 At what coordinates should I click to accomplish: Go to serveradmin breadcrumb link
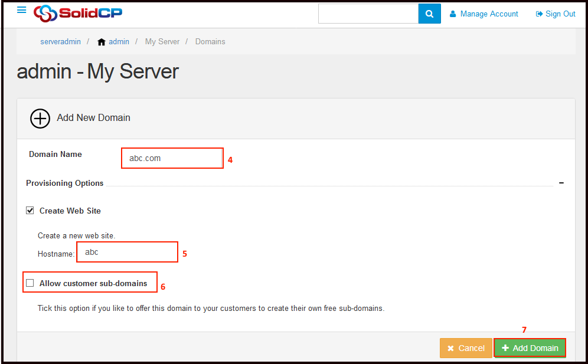pos(60,42)
